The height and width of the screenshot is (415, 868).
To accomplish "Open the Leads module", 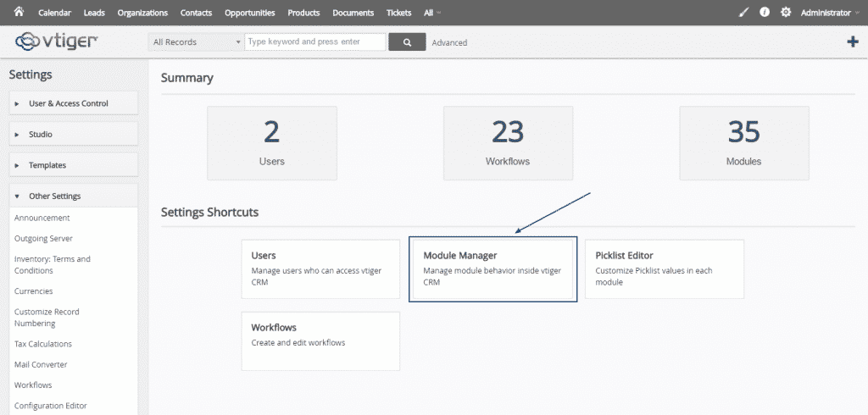I will pyautogui.click(x=94, y=13).
